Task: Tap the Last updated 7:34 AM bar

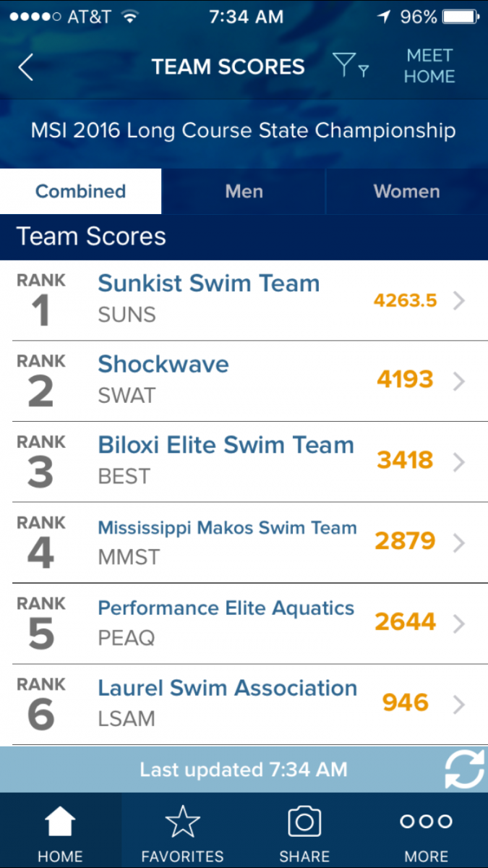Action: coord(243,770)
